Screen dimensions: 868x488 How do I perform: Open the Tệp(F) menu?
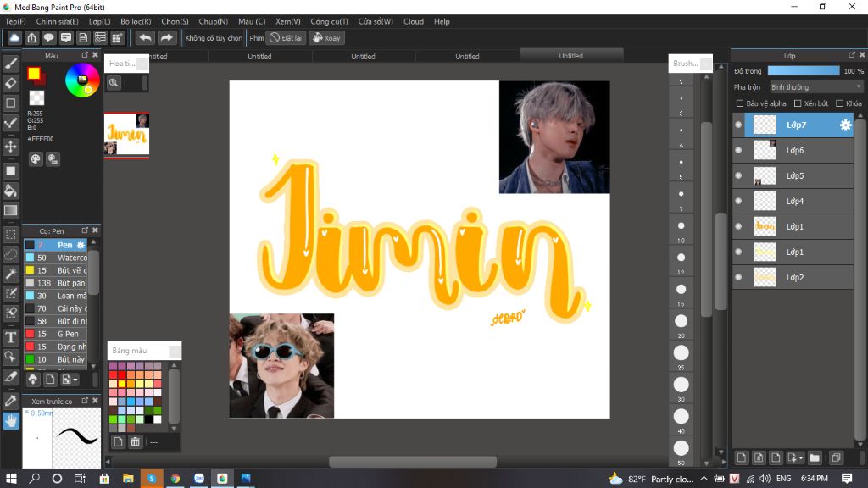click(15, 21)
